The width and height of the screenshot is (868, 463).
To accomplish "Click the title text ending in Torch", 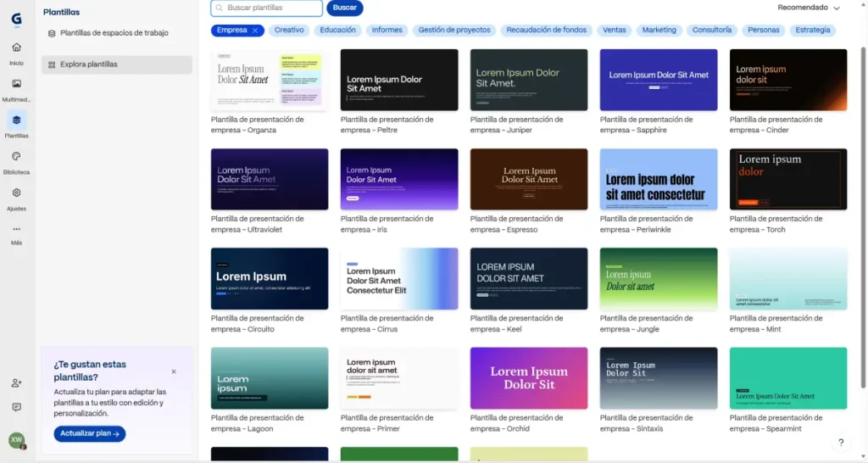I will (776, 225).
